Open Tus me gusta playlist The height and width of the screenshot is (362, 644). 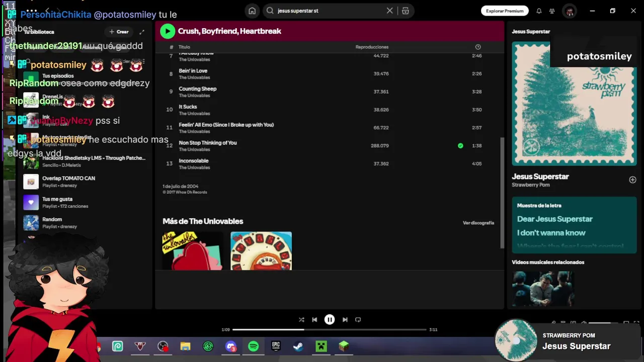tap(86, 202)
